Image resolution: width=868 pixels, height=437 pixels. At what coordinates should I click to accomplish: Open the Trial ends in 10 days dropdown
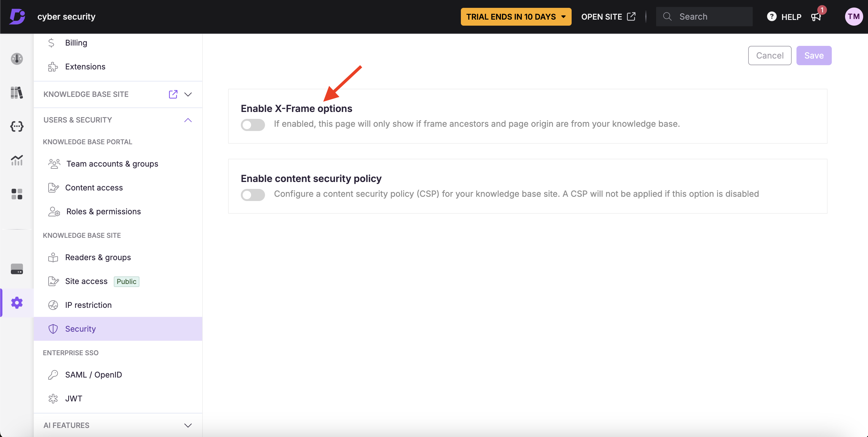pos(515,17)
